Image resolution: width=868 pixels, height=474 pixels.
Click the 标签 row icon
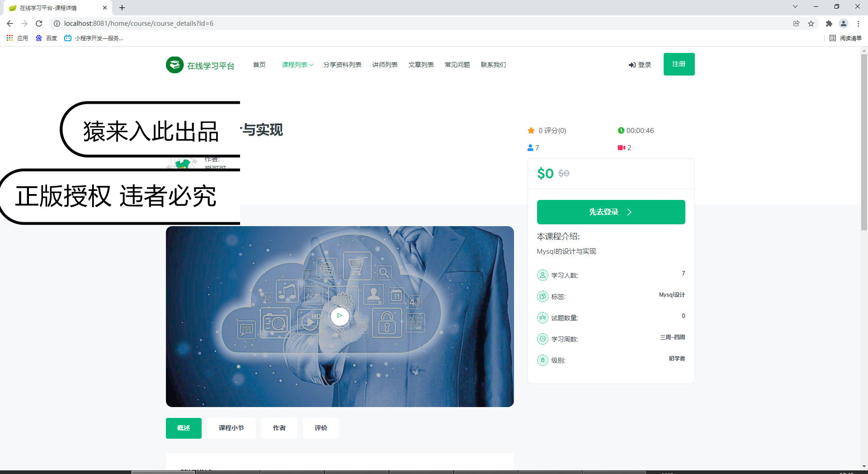point(542,296)
